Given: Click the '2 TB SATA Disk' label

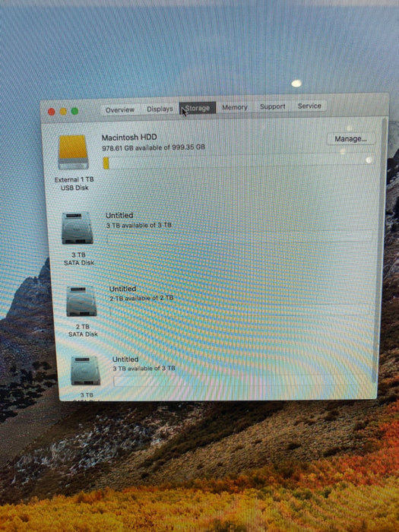Looking at the screenshot, I should 83,330.
